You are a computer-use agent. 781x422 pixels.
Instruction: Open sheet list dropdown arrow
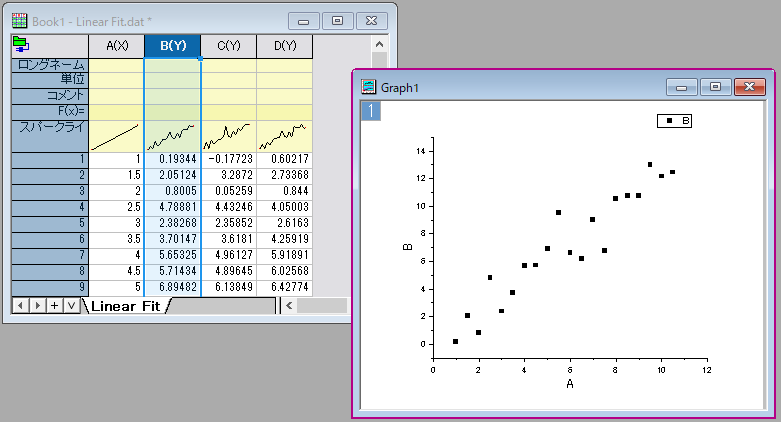click(x=71, y=305)
